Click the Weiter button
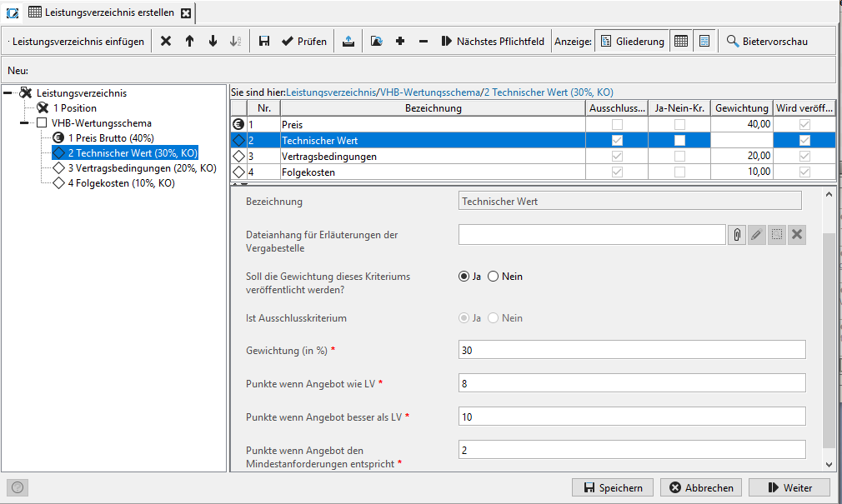This screenshot has width=842, height=504. pos(789,487)
